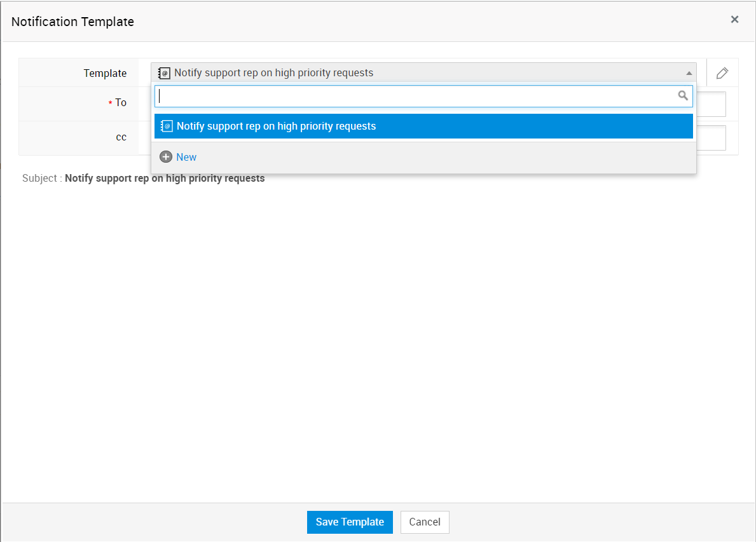Choose the New link to create a template
This screenshot has width=756, height=542.
pyautogui.click(x=186, y=157)
